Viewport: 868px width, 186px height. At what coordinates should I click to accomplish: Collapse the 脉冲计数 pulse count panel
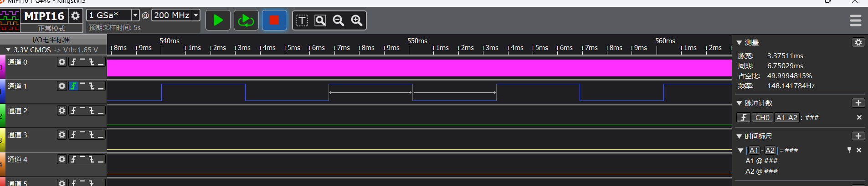tap(740, 103)
